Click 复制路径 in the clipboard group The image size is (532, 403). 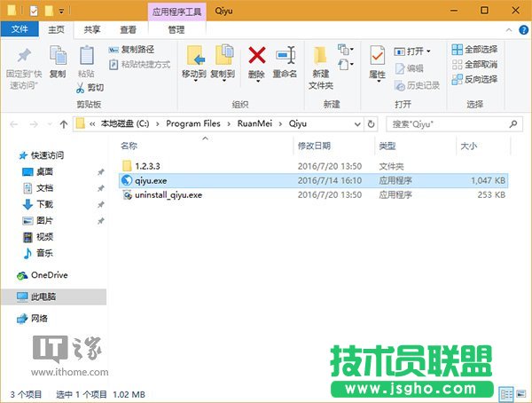pos(131,50)
